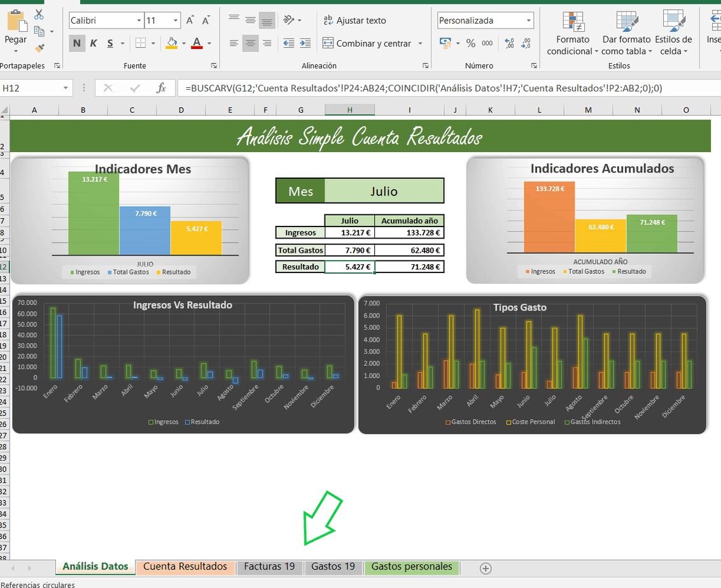The width and height of the screenshot is (721, 588).
Task: Expand Formato condicional menu
Action: 573,32
